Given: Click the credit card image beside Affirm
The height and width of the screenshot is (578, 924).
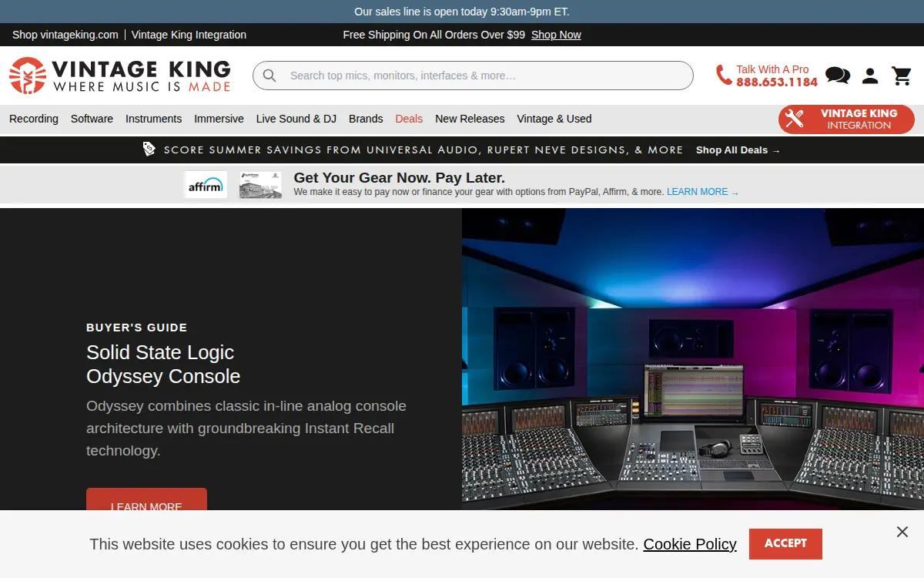Looking at the screenshot, I should tap(260, 185).
